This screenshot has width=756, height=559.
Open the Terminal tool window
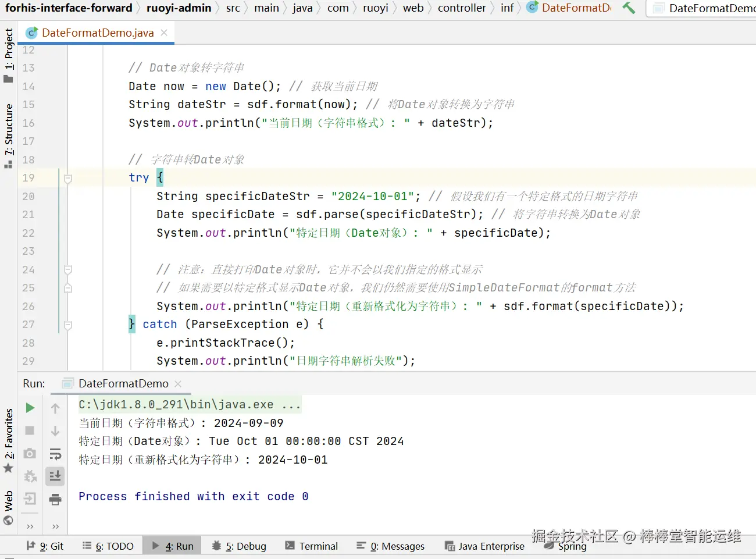311,546
